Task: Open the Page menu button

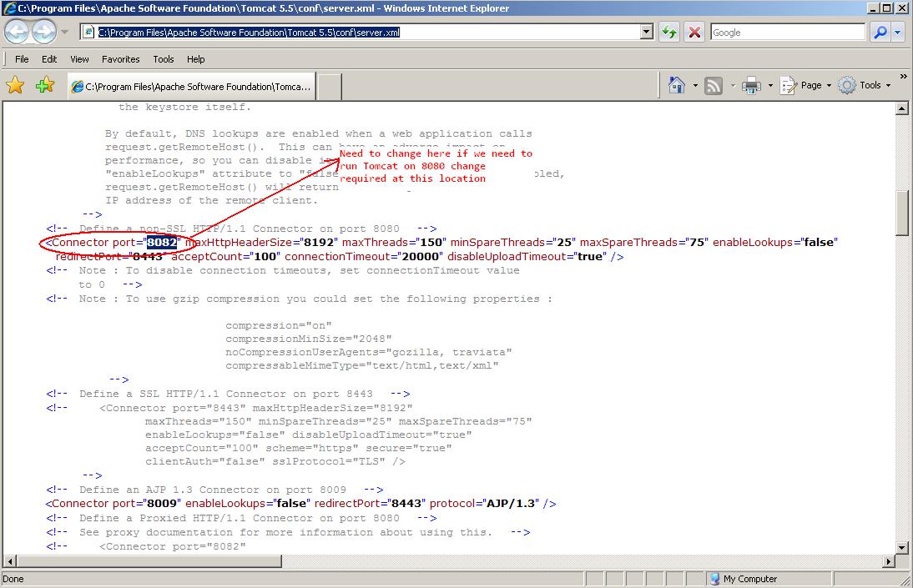Action: click(805, 86)
